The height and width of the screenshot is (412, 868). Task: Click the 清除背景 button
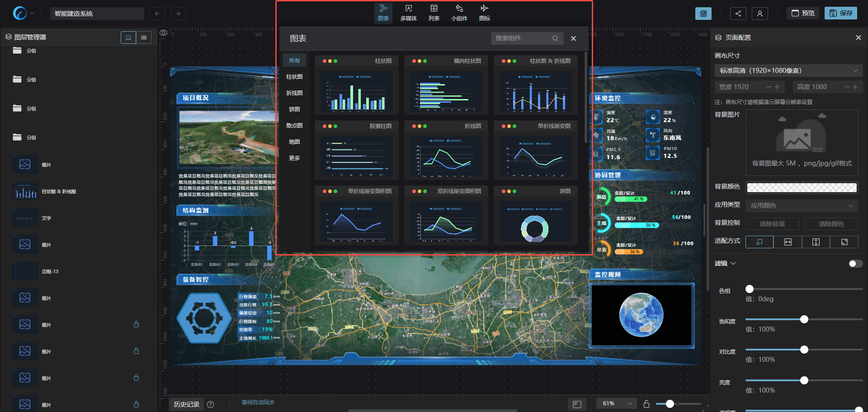click(772, 224)
